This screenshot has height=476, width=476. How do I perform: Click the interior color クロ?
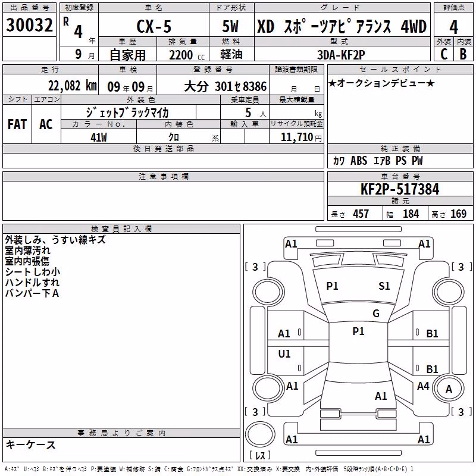[x=174, y=137]
